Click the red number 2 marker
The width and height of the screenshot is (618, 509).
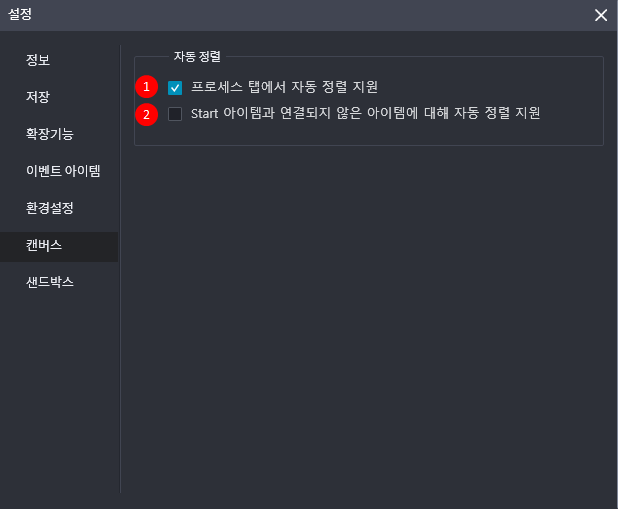[147, 115]
